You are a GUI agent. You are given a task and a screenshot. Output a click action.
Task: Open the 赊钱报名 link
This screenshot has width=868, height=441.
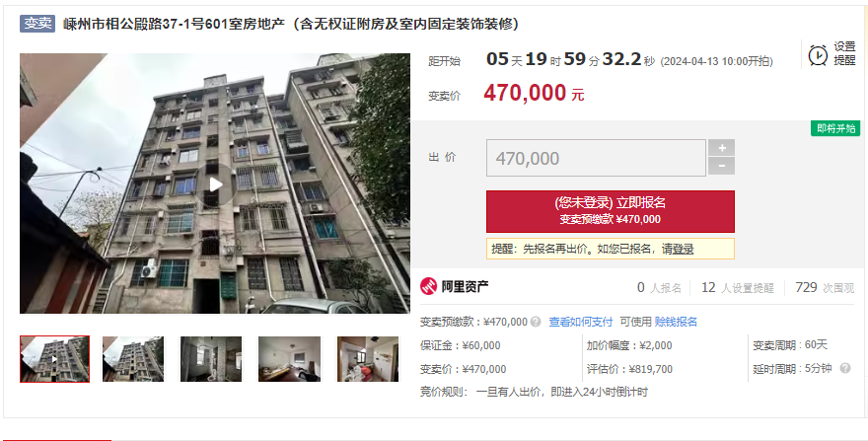[676, 322]
